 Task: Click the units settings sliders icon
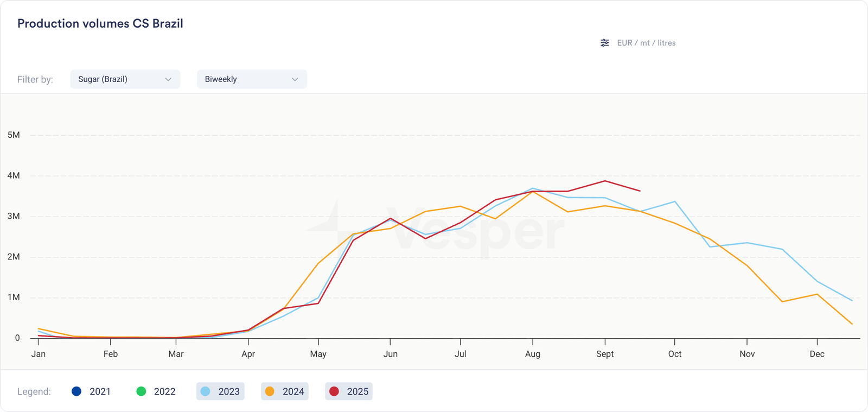pos(604,43)
